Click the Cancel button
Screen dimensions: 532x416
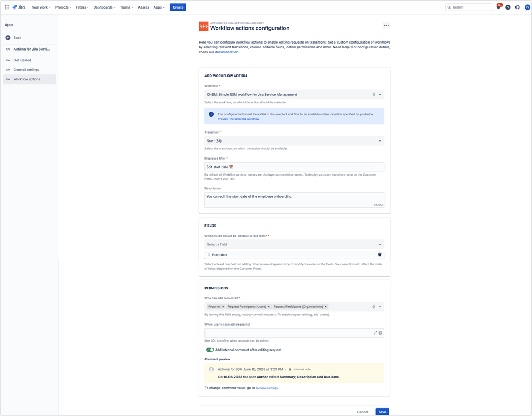point(363,412)
